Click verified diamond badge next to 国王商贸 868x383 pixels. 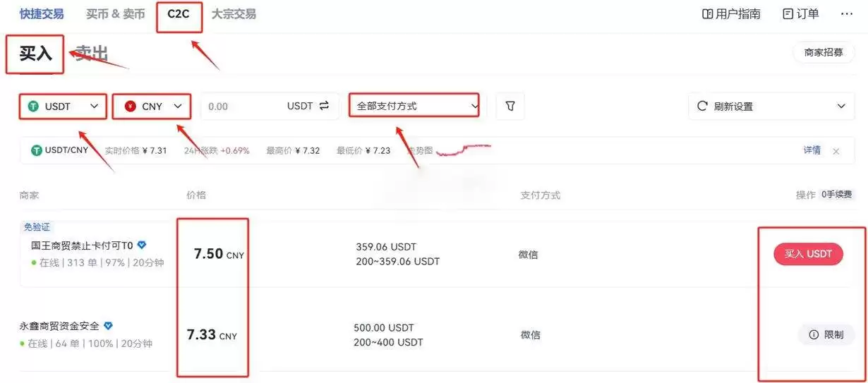pos(142,245)
